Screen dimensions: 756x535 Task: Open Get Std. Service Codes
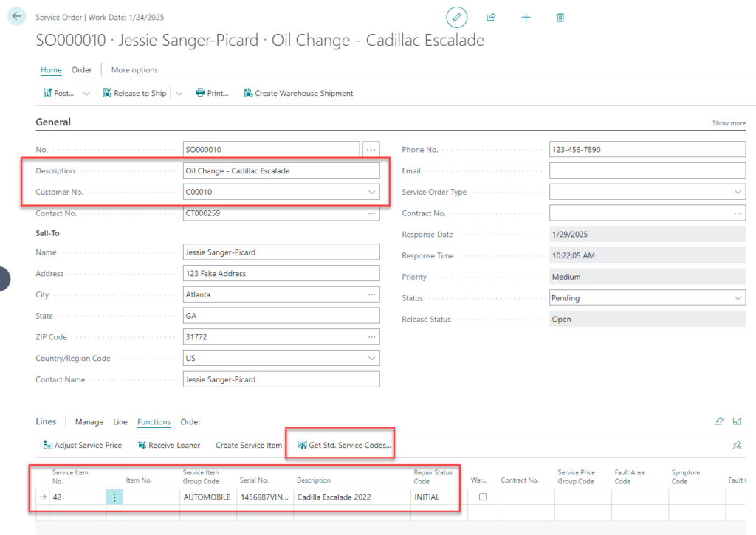[x=340, y=445]
